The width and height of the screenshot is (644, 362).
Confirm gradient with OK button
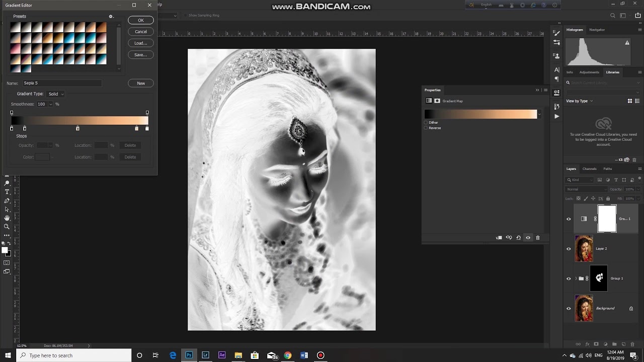pos(141,20)
